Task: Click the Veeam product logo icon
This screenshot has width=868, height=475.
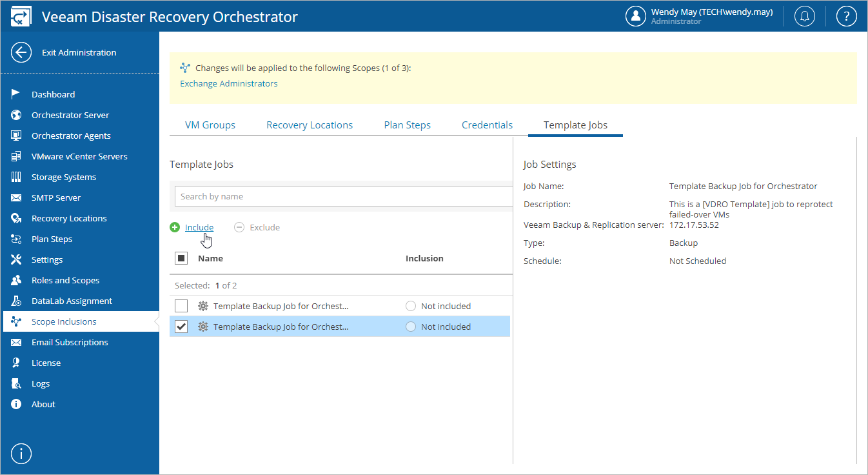Action: [x=21, y=17]
